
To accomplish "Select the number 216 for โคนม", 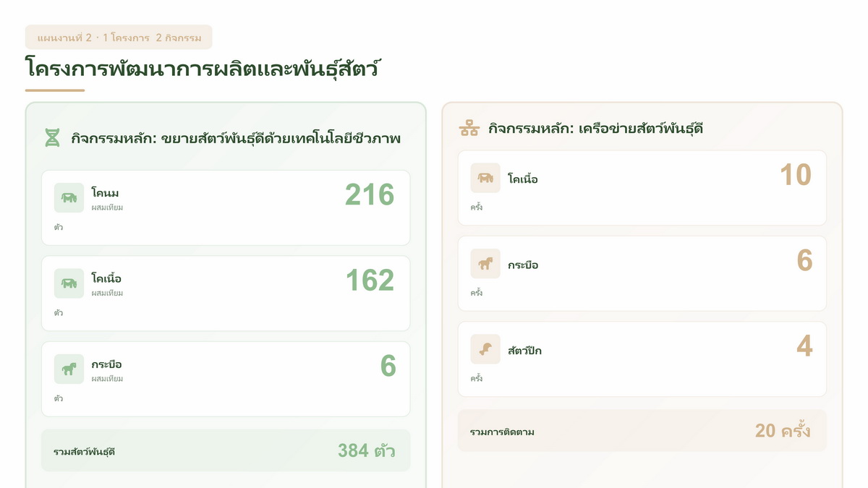I will pyautogui.click(x=369, y=195).
